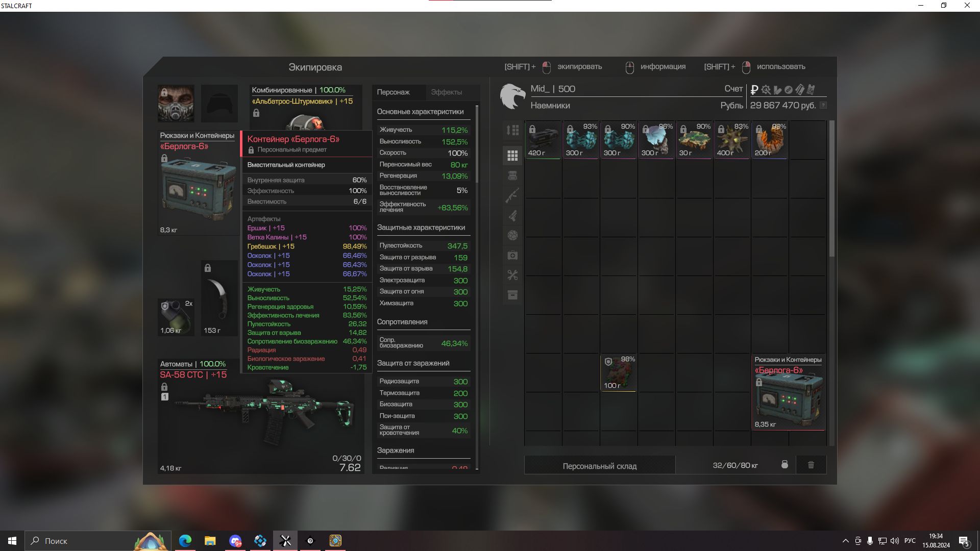Click the character gas mask portrait slot
980x551 pixels.
coord(176,104)
